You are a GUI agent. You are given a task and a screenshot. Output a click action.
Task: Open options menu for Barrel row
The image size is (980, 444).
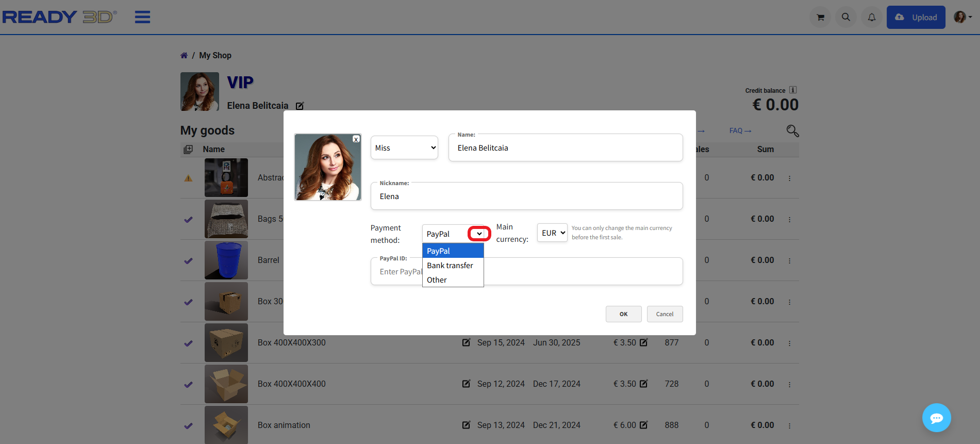point(789,260)
